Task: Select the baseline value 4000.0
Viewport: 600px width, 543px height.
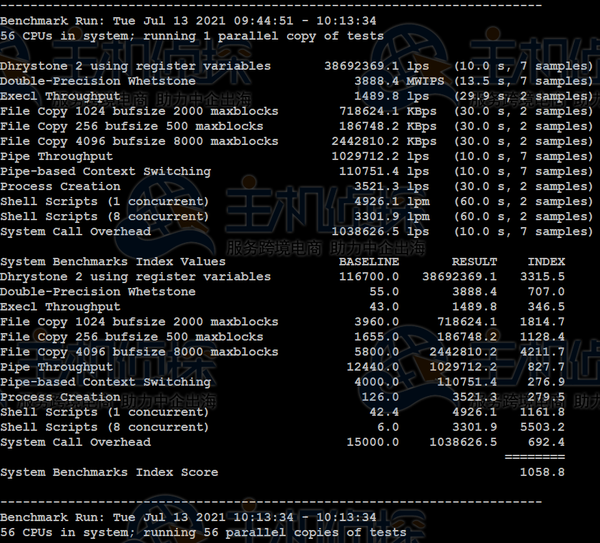Action: click(x=377, y=382)
